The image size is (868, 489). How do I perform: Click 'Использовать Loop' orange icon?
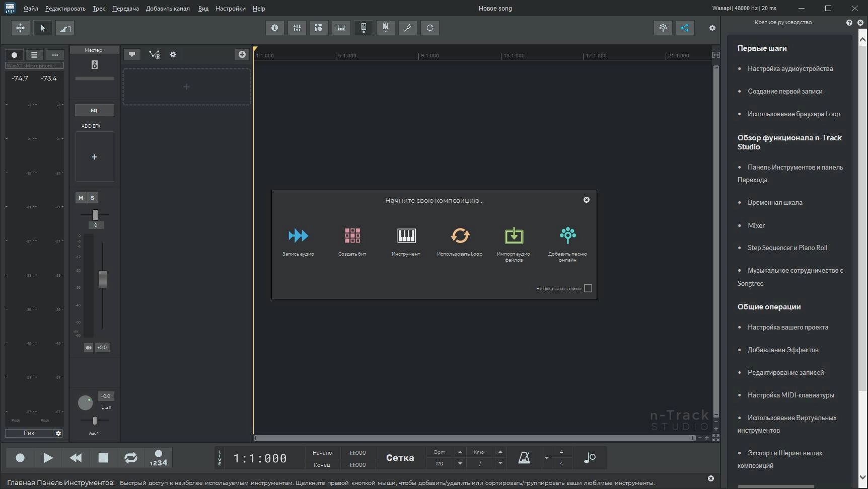[x=460, y=235]
